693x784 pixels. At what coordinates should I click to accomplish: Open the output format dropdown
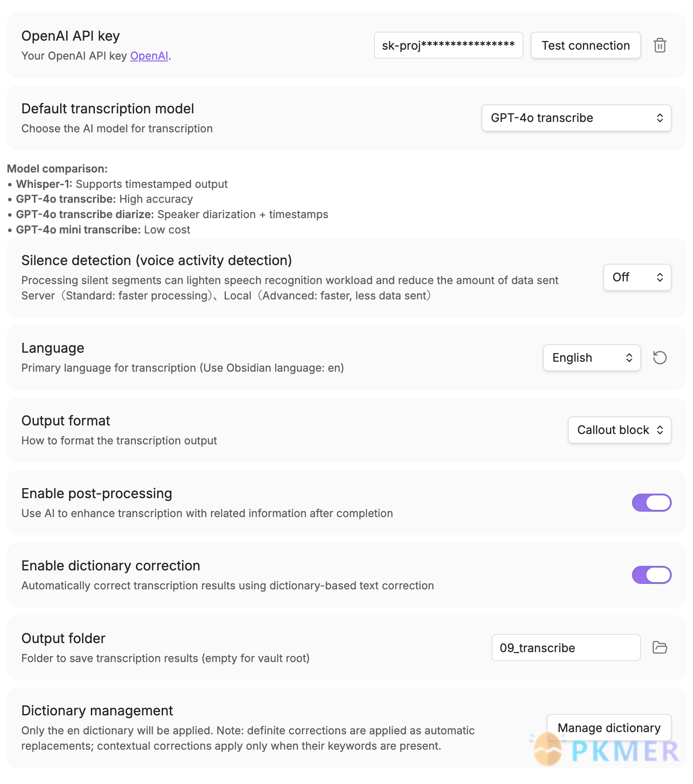619,430
